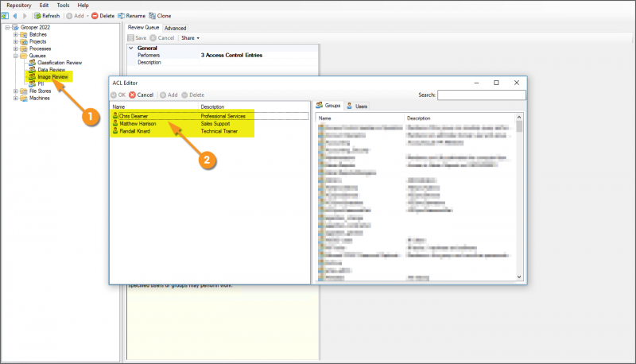
Task: Select the Processes folder in tree
Action: click(40, 48)
